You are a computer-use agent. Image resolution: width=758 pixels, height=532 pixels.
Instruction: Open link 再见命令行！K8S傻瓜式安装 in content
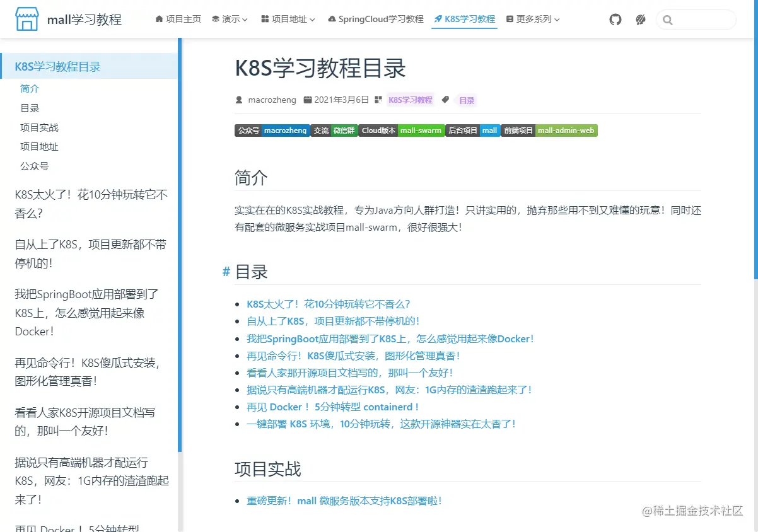tap(353, 356)
